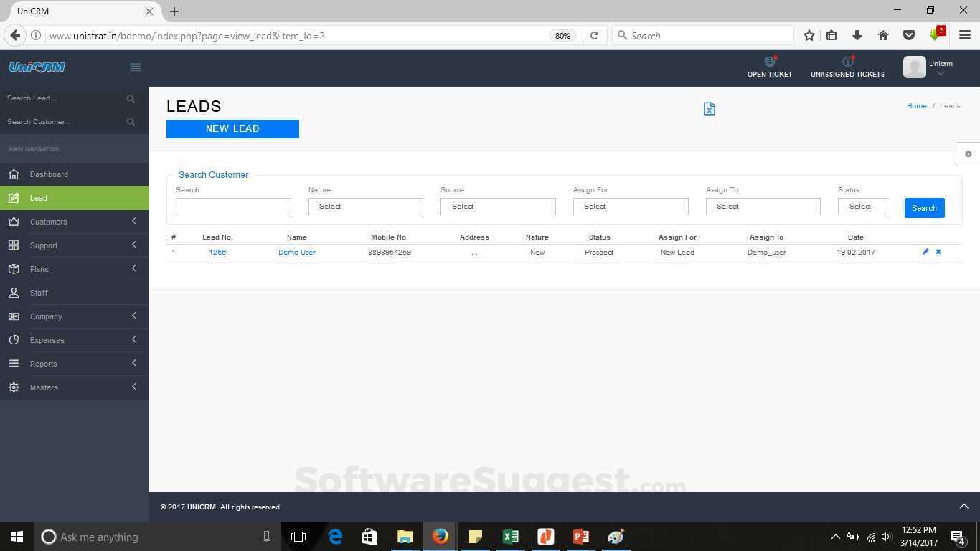
Task: Toggle the sidebar hamburger menu
Action: 135,67
